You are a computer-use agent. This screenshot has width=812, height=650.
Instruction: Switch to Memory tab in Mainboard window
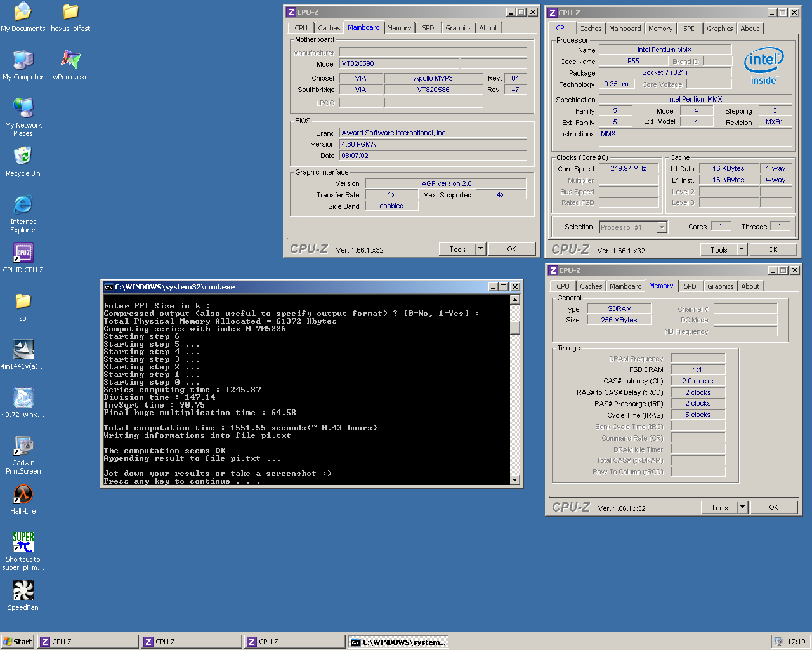(399, 28)
